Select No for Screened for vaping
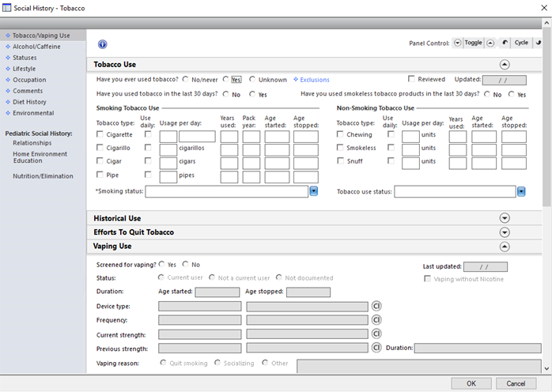The image size is (552, 392). tap(186, 264)
